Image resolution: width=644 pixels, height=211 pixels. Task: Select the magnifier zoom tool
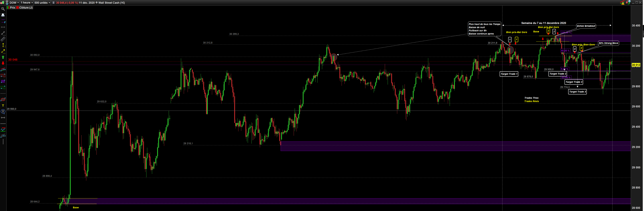click(x=3, y=9)
